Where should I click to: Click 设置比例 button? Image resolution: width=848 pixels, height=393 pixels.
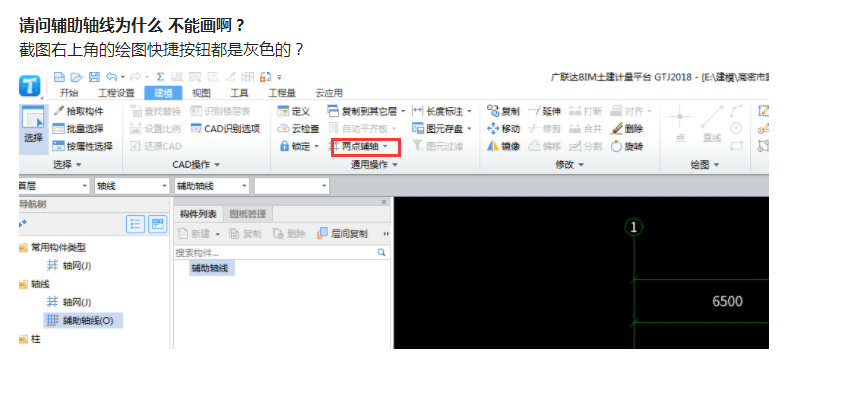156,129
